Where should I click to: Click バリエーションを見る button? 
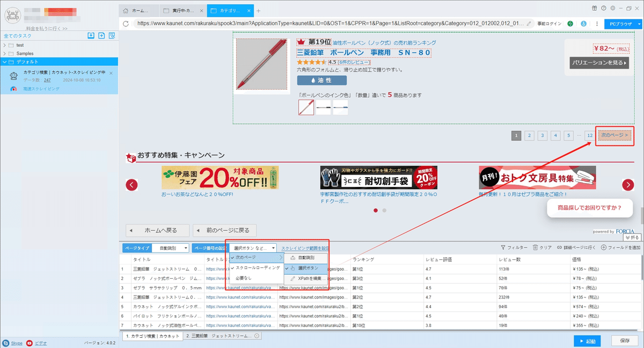[599, 63]
